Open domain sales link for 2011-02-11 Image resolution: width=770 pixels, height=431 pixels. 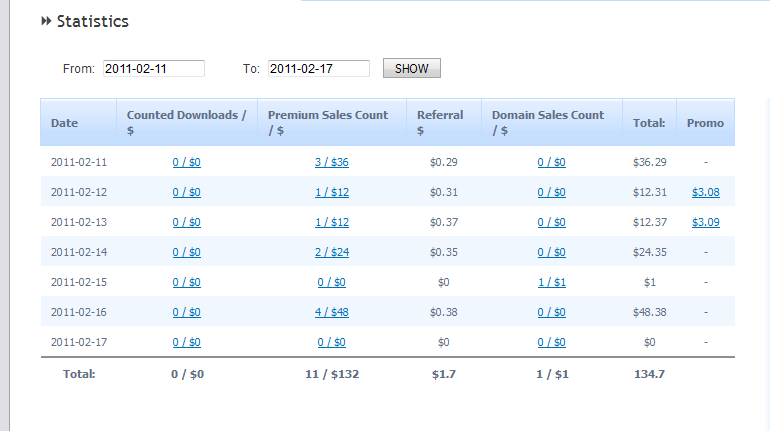(x=552, y=162)
